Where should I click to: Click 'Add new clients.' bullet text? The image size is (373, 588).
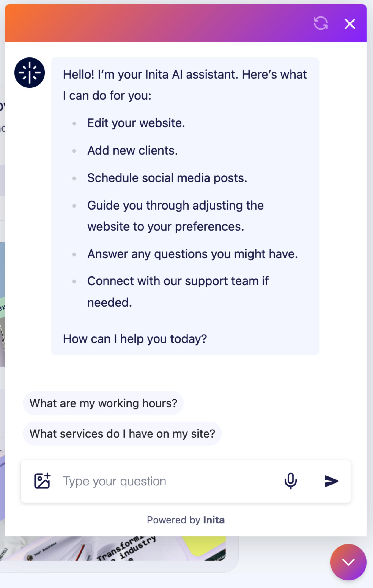[x=133, y=150]
